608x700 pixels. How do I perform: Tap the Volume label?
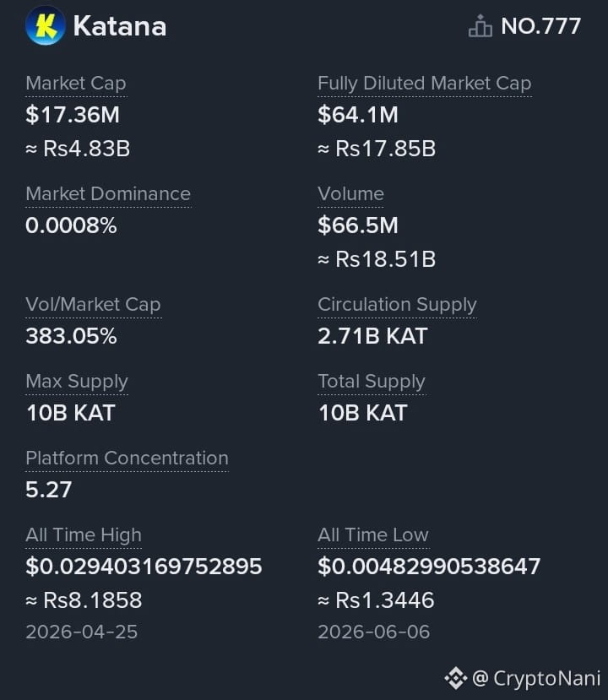351,194
